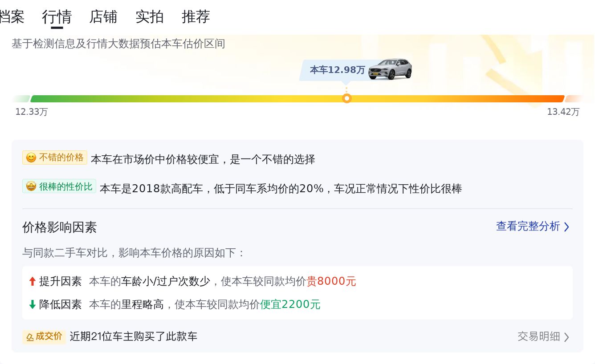Viewport: 595px width, 364px height.
Task: Click the price marker on the range bar
Action: tap(347, 98)
